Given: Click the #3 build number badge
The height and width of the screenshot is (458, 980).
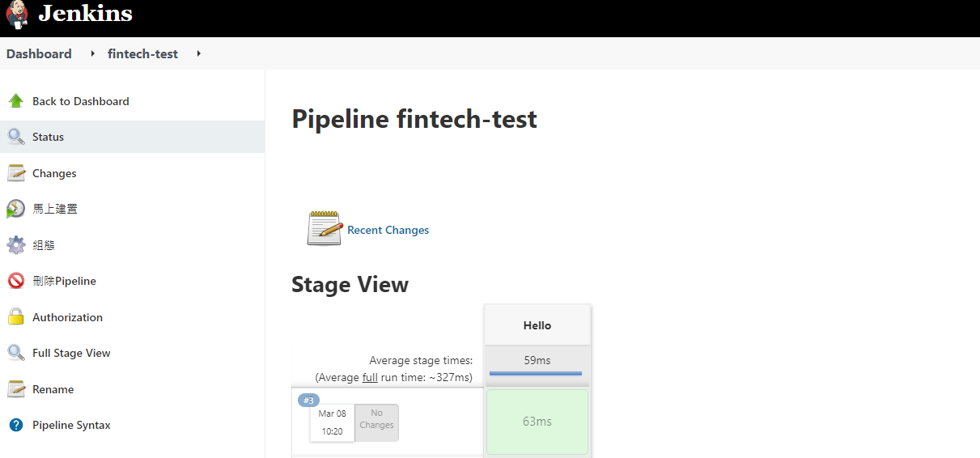Looking at the screenshot, I should (x=308, y=401).
